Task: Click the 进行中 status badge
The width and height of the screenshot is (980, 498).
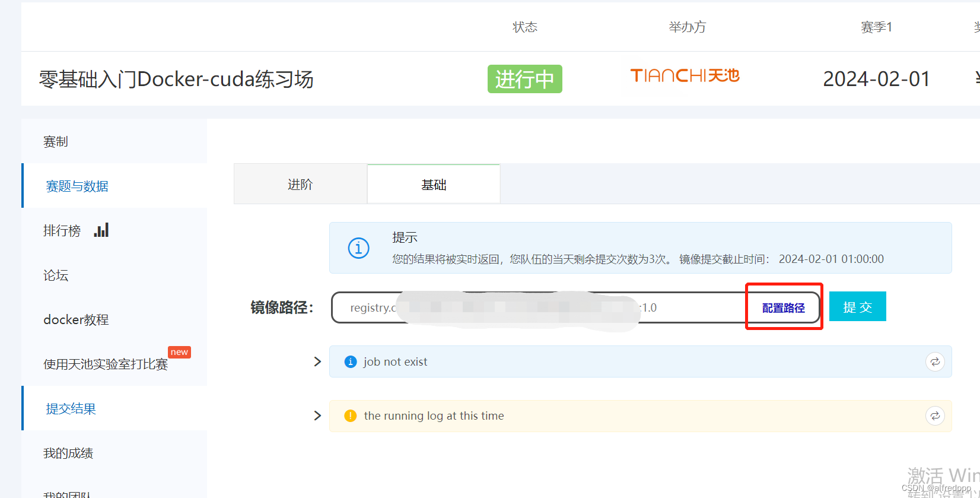Action: [525, 79]
